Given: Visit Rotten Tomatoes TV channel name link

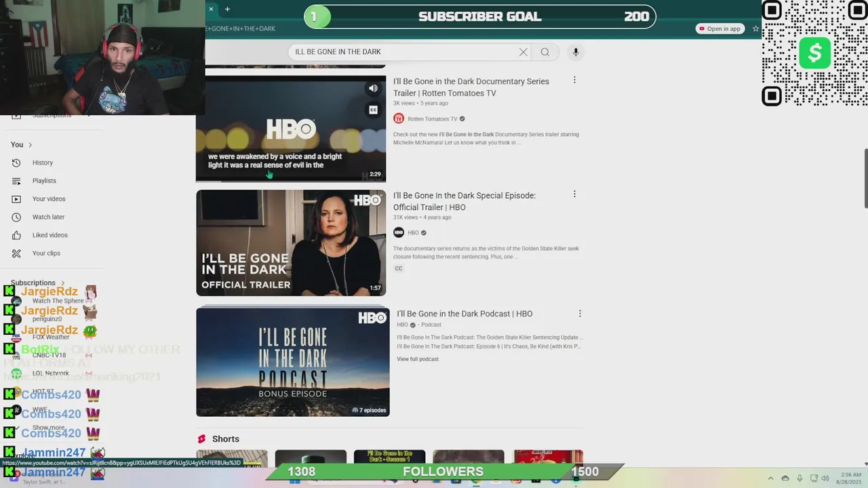Looking at the screenshot, I should (432, 119).
